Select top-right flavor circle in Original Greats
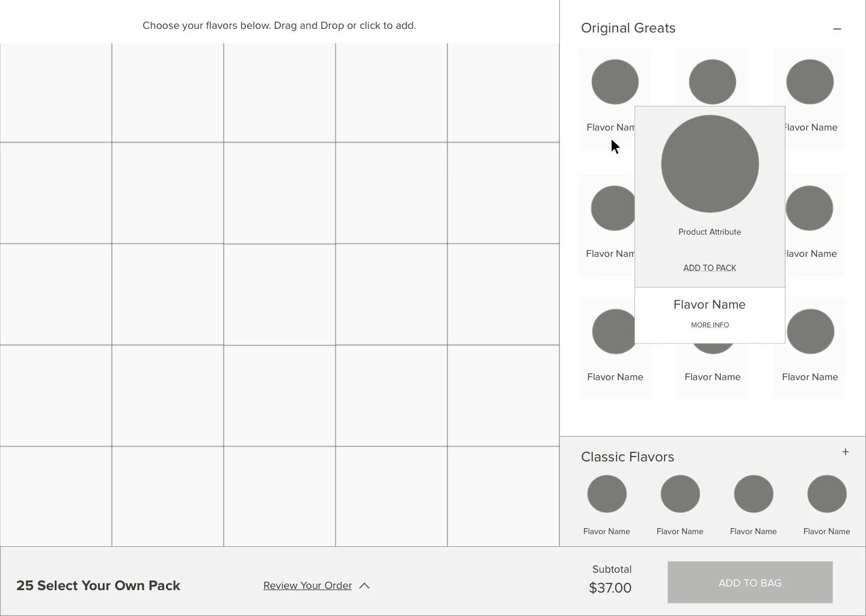The width and height of the screenshot is (866, 616). point(809,82)
